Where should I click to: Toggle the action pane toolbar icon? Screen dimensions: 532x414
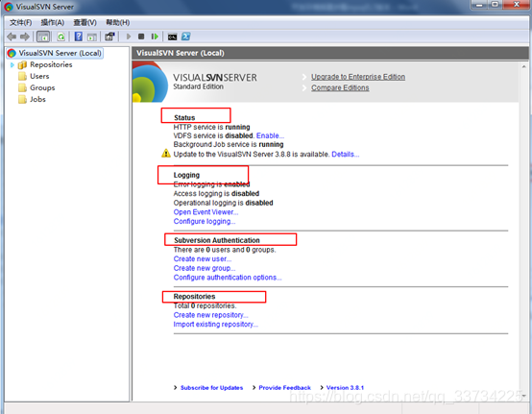coord(92,37)
